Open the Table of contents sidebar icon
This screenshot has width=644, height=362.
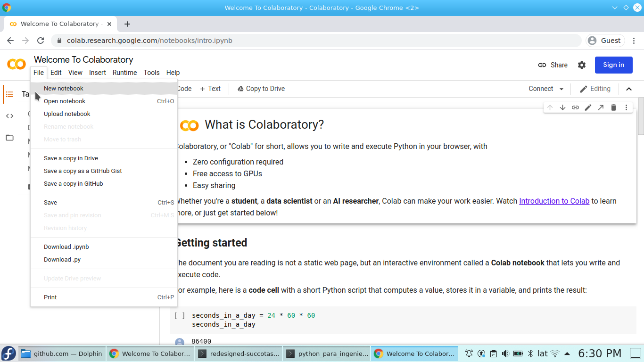pos(9,94)
